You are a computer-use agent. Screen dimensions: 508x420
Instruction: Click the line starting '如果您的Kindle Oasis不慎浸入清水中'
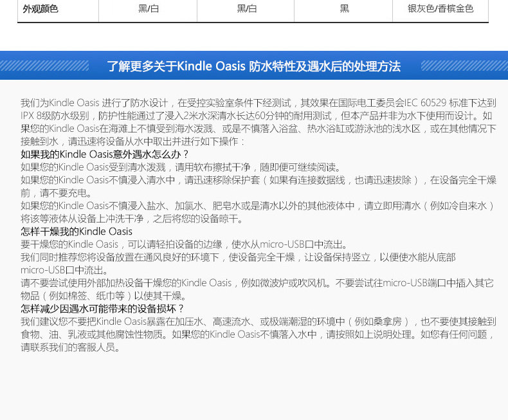[259, 180]
